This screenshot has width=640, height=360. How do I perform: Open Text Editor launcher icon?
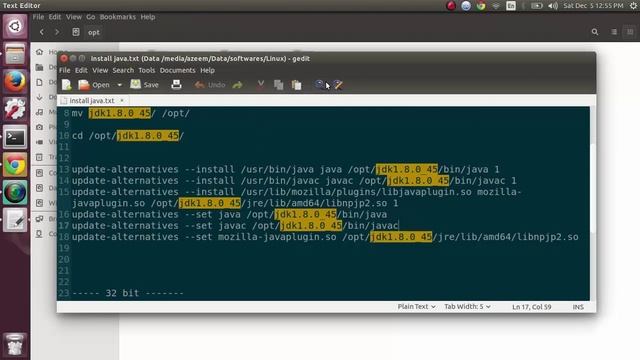click(15, 220)
